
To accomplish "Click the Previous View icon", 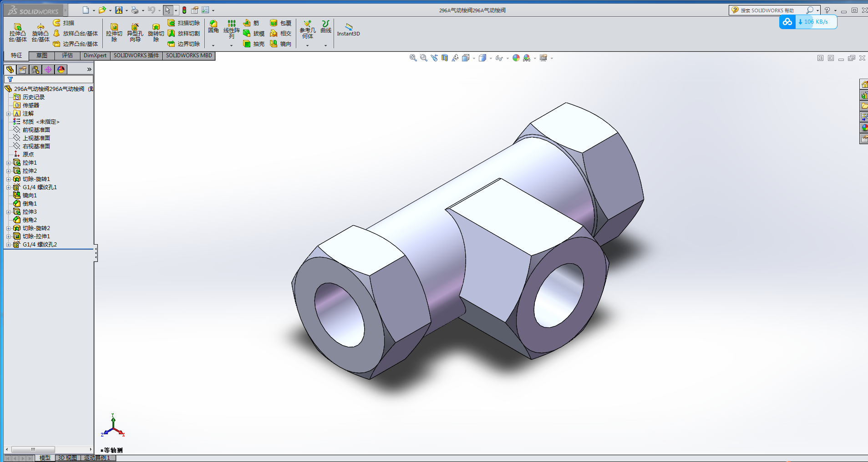I will pyautogui.click(x=434, y=58).
